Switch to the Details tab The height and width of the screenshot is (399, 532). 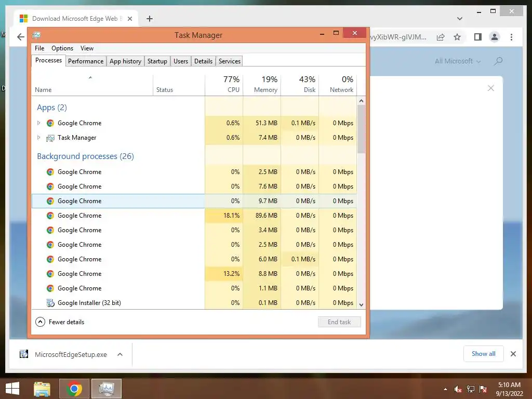203,61
